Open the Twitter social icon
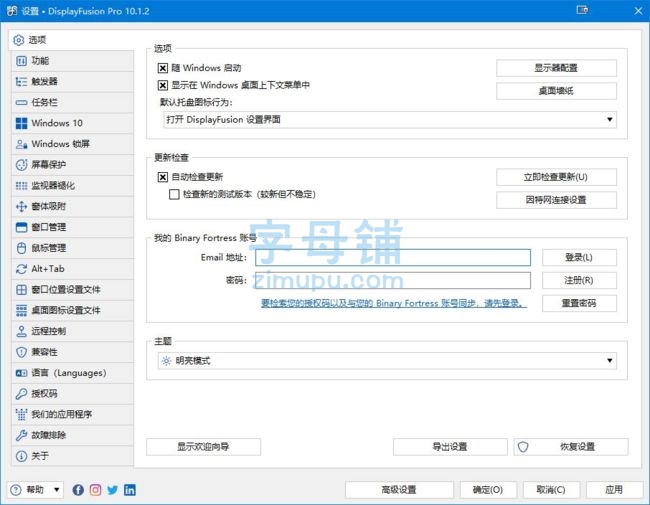The image size is (650, 505). coord(112,490)
